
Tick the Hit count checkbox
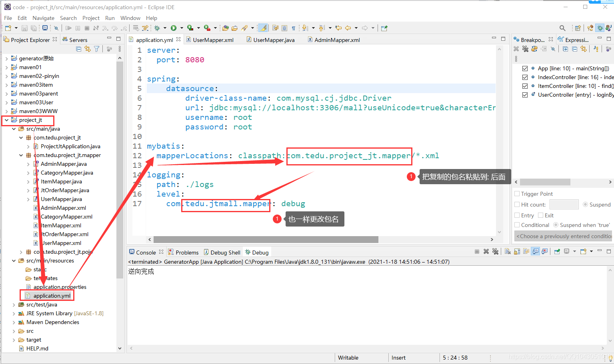tap(517, 205)
